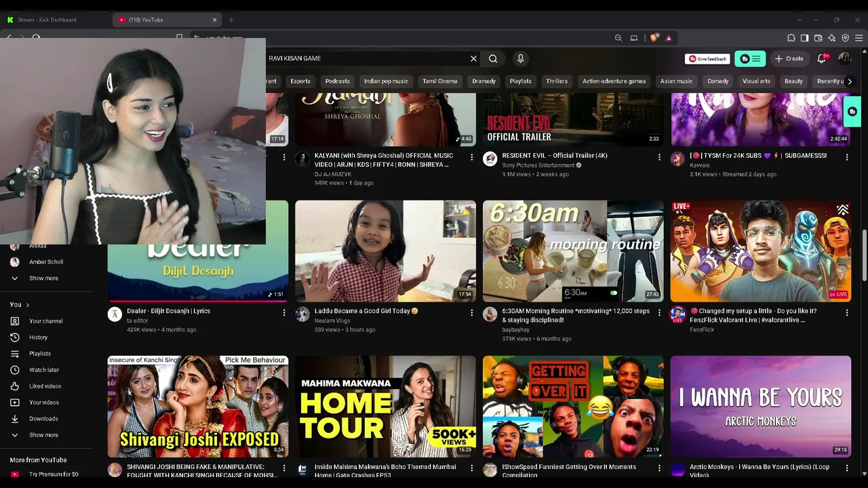Click the History clock icon in sidebar
Screen dimensions: 868x488
pyautogui.click(x=15, y=338)
